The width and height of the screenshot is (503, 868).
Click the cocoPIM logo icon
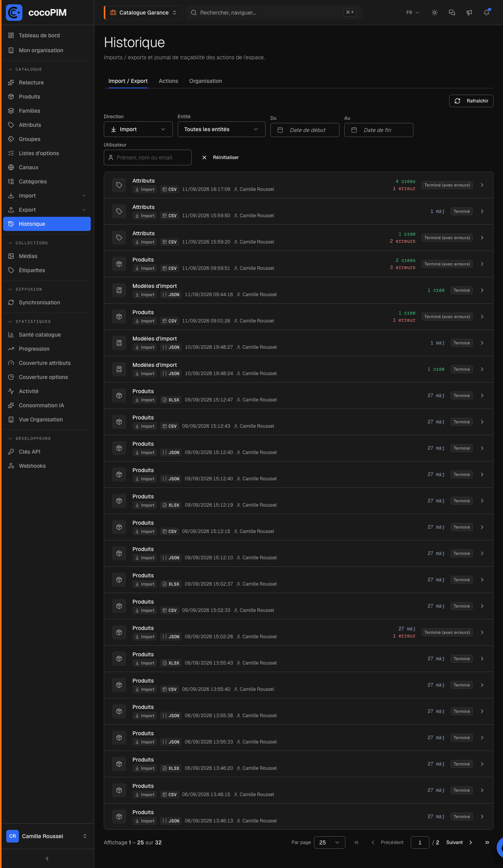[x=14, y=13]
